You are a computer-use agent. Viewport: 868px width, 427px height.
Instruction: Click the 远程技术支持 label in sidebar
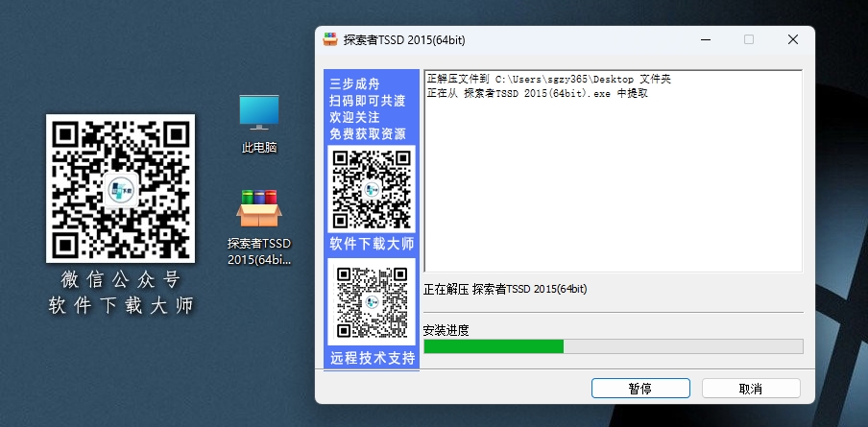pyautogui.click(x=372, y=358)
